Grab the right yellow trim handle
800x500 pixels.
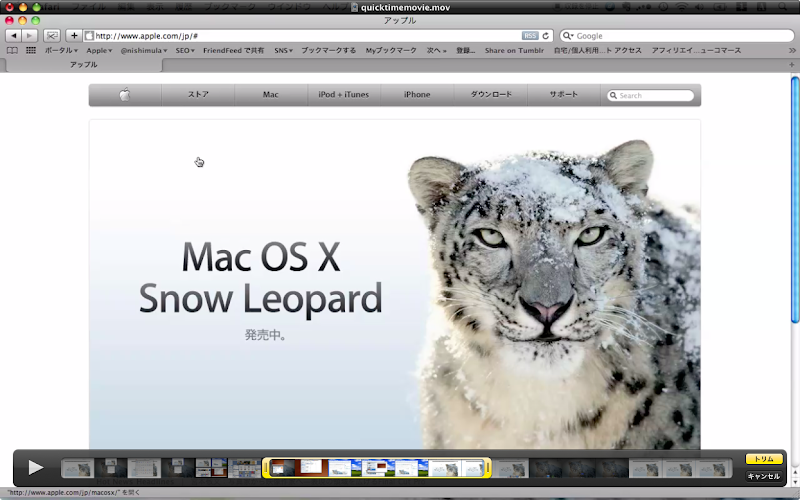pos(488,467)
